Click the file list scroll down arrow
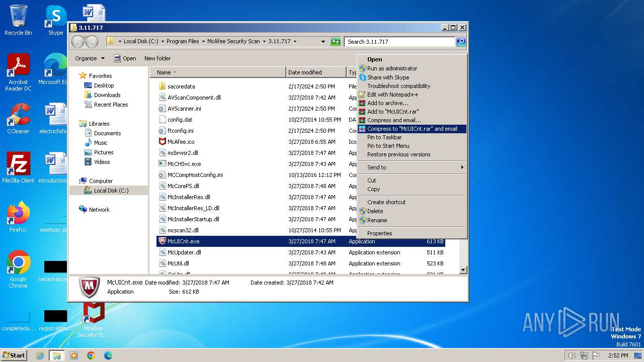The width and height of the screenshot is (644, 362). pyautogui.click(x=463, y=270)
